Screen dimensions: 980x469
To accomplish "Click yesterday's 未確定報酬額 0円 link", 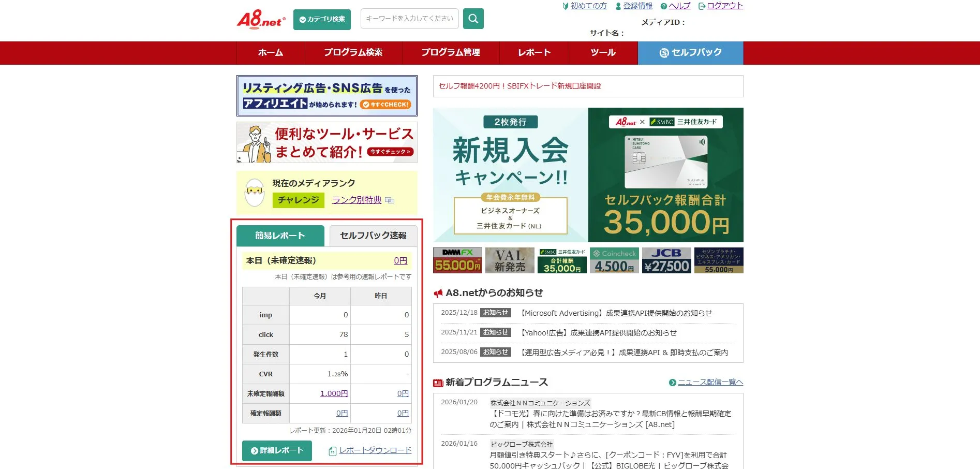I will pyautogui.click(x=403, y=393).
